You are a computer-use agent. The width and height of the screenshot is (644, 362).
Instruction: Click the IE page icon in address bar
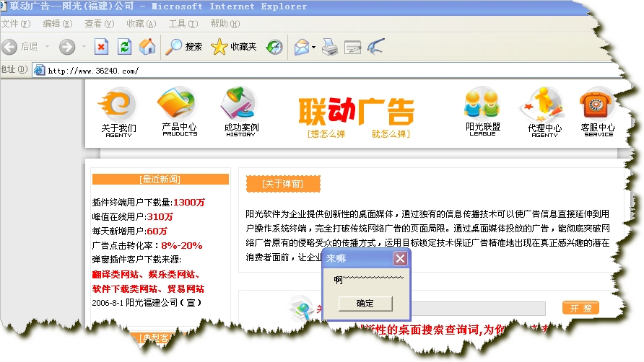[40, 70]
